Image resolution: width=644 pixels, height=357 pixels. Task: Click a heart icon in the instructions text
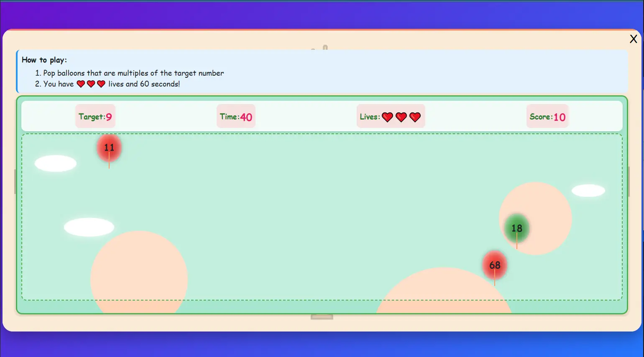click(x=81, y=84)
